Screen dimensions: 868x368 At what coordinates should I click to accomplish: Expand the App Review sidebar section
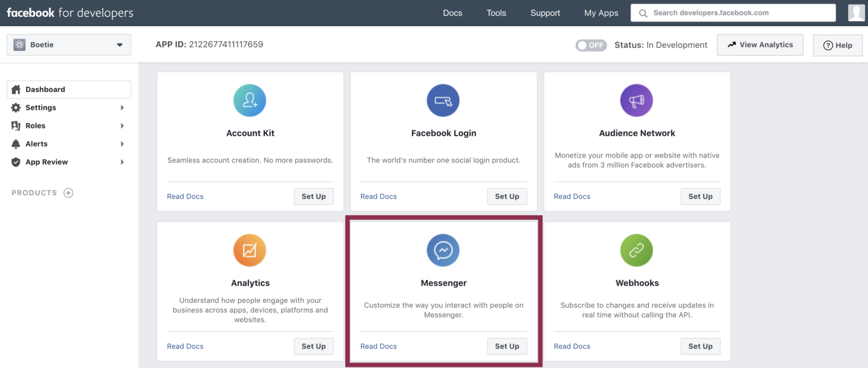69,162
